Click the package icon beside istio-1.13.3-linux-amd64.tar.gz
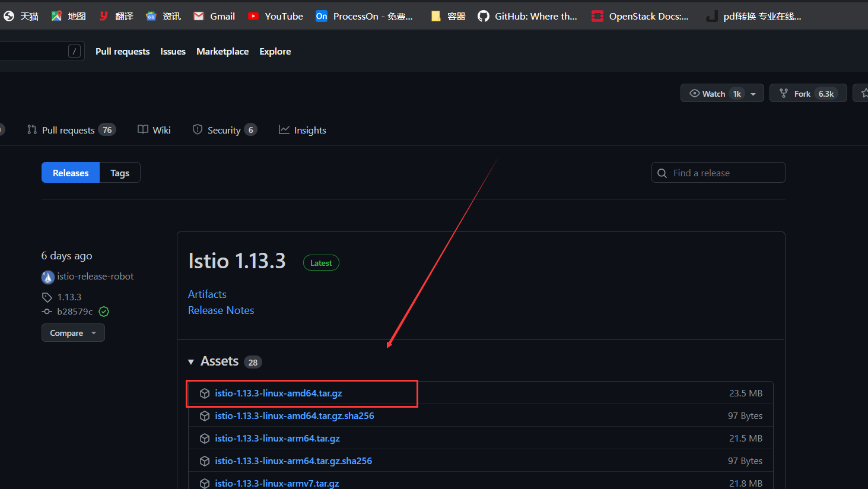 tap(205, 393)
